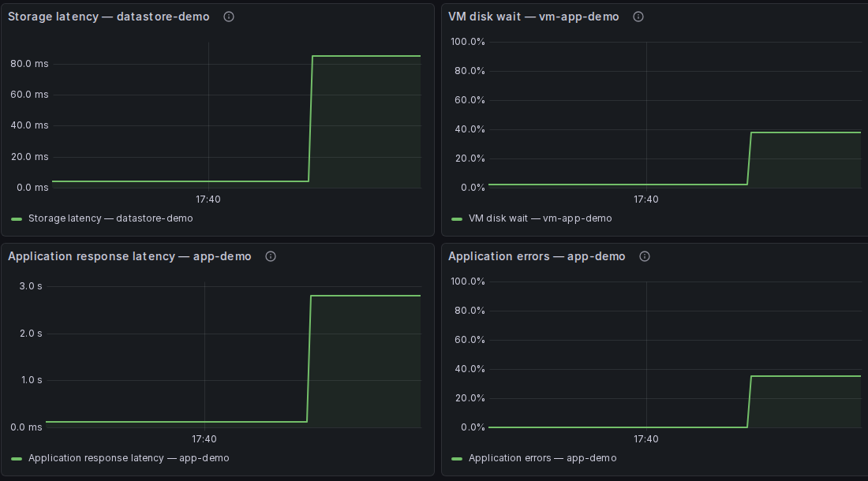Open the VM disk wait — vm-app-demo panel title
The width and height of the screenshot is (868, 481).
pos(533,17)
